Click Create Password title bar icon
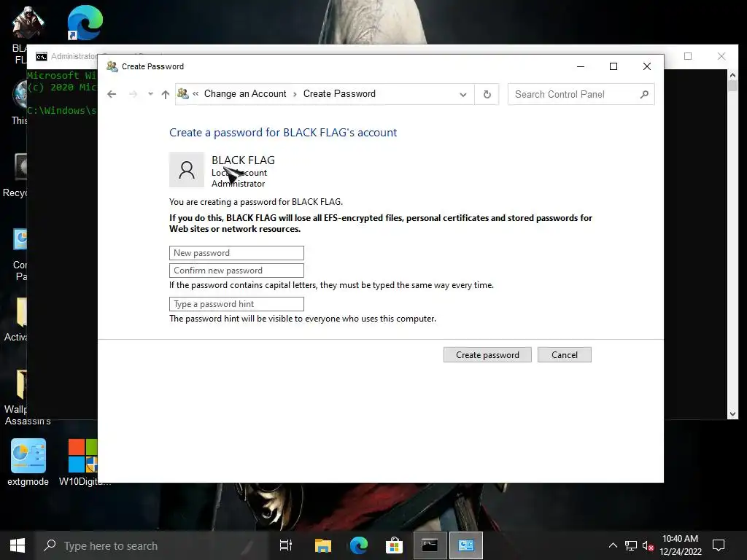This screenshot has width=747, height=560. [112, 66]
